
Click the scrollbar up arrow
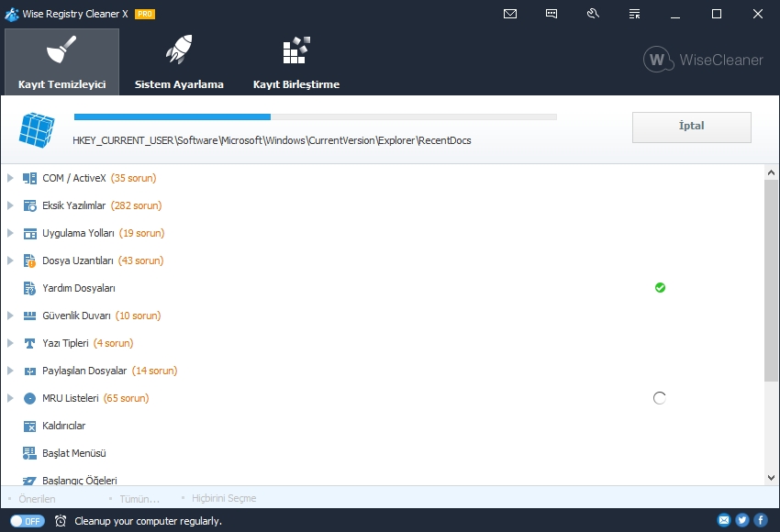pos(771,172)
